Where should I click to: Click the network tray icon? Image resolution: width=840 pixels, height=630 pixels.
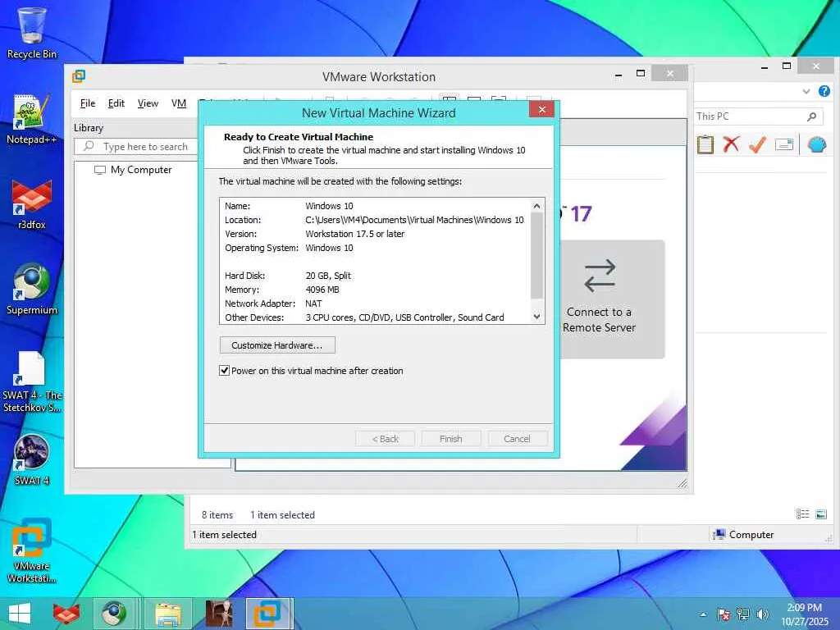[743, 614]
